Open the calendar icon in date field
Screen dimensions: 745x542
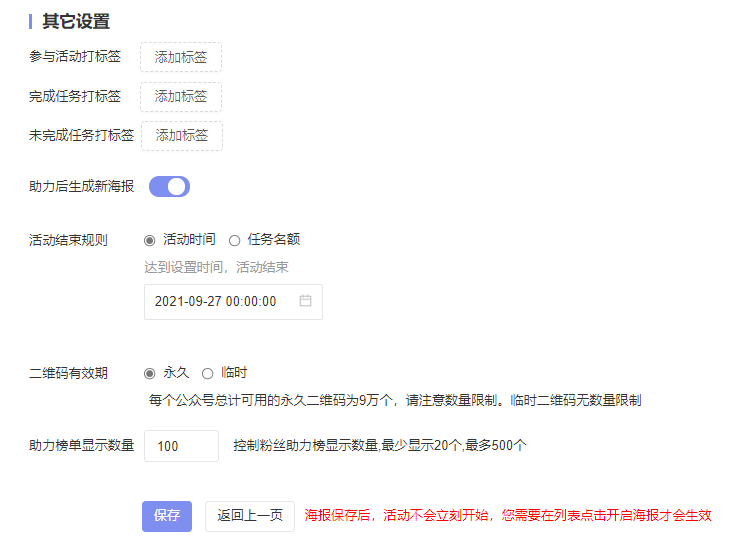306,301
